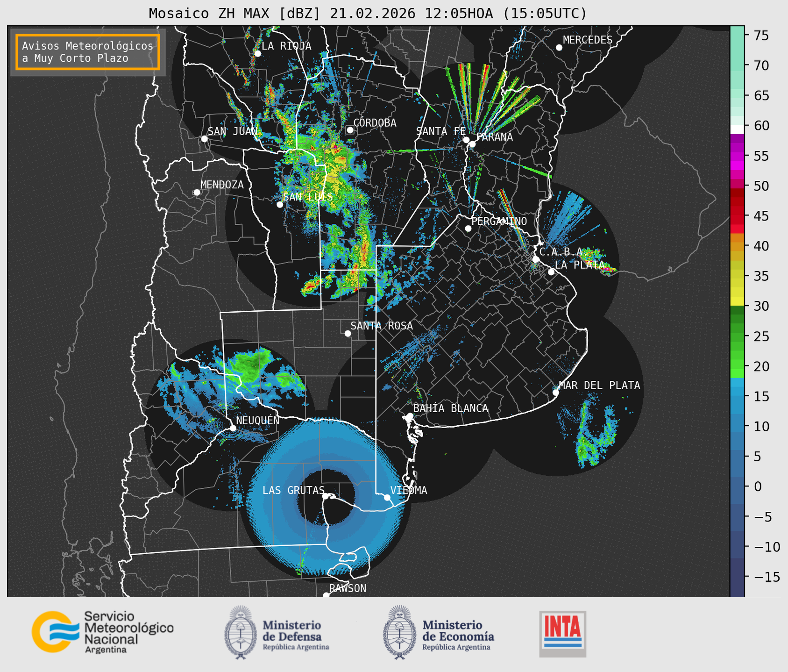
Task: Click the SAN JUAN city marker
Action: [204, 139]
